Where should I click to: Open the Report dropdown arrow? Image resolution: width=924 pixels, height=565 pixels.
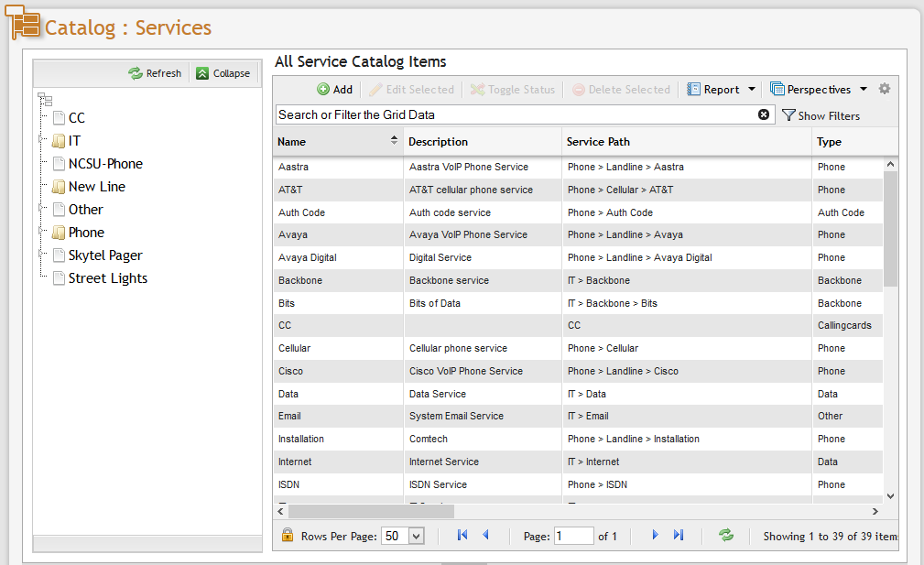click(753, 89)
